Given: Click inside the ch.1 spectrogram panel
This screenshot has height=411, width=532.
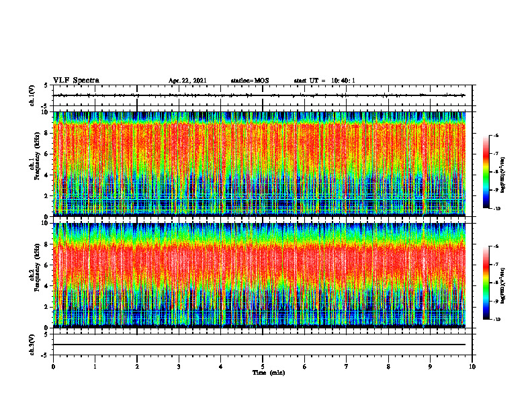Looking at the screenshot, I should pyautogui.click(x=259, y=164).
